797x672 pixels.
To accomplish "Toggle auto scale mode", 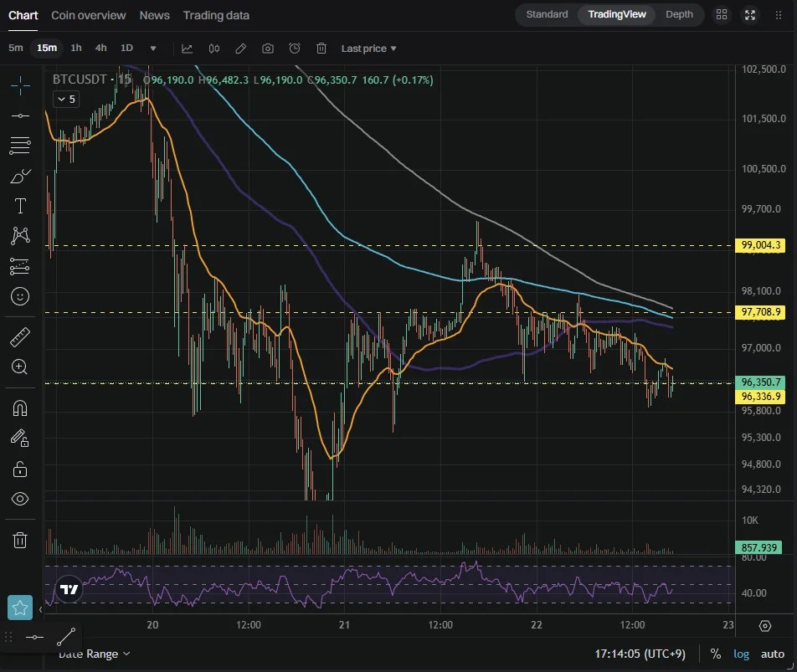I will pyautogui.click(x=772, y=654).
